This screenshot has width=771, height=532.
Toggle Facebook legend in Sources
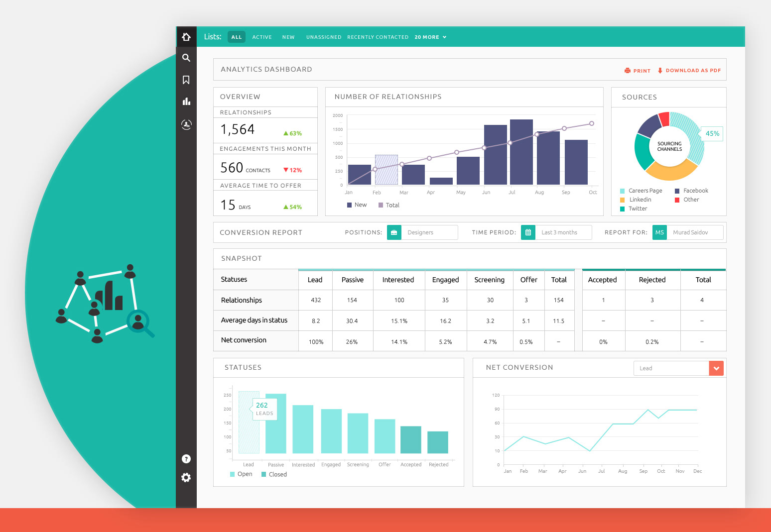(691, 191)
